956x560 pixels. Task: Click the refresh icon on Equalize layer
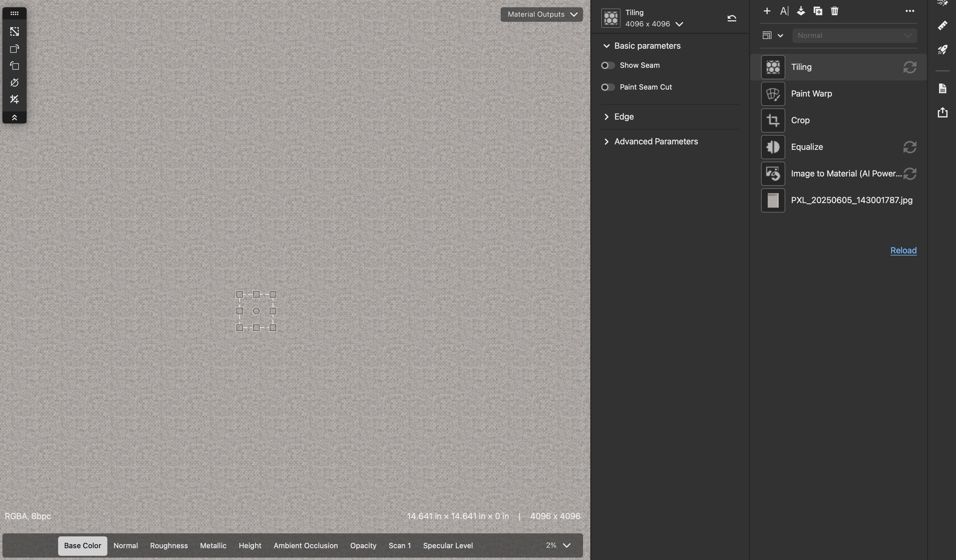pos(909,147)
